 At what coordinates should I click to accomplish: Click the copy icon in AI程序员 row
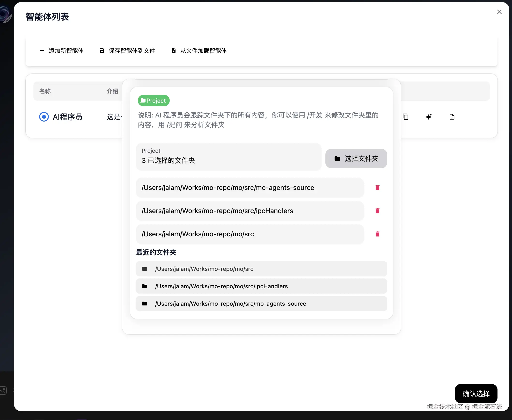coord(405,117)
